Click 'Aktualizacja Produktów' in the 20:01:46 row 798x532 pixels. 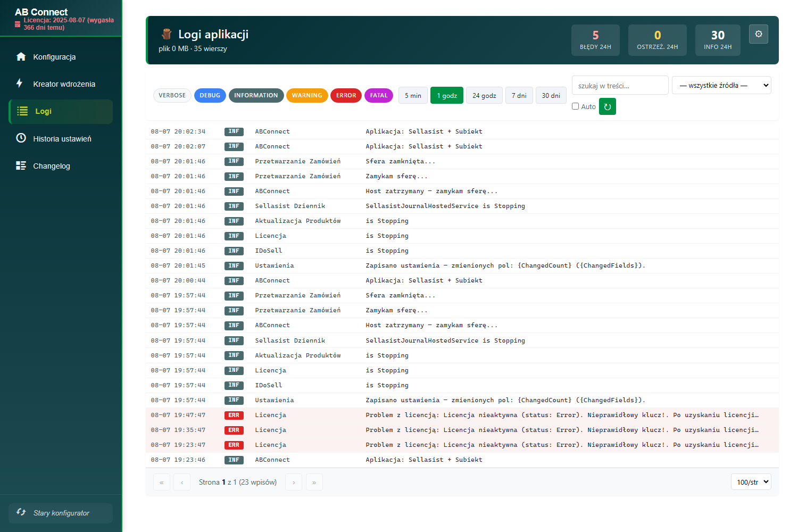point(298,221)
